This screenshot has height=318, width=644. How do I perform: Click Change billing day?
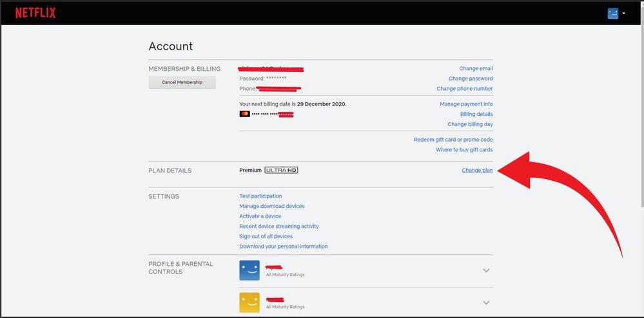coord(470,124)
